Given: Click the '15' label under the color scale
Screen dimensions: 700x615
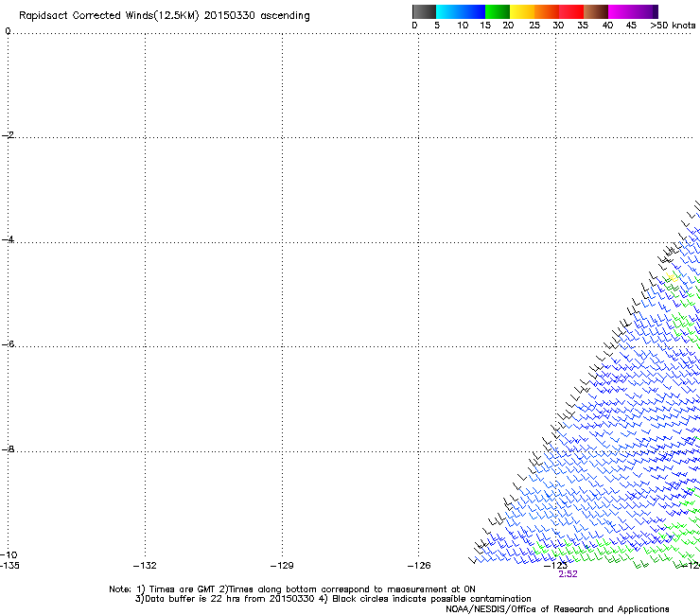Looking at the screenshot, I should [485, 26].
